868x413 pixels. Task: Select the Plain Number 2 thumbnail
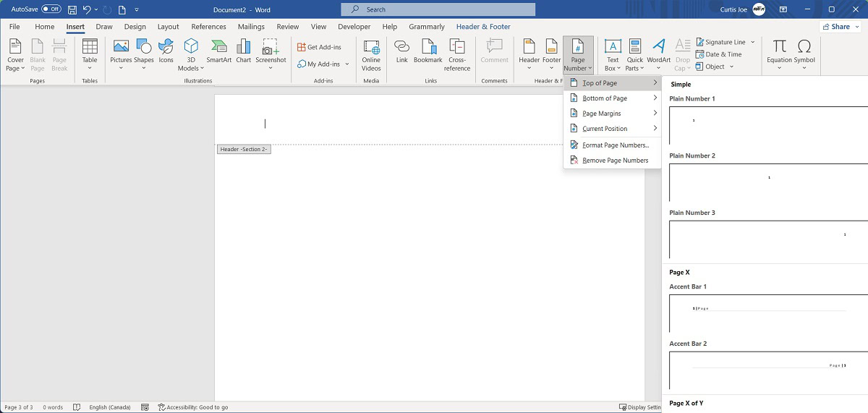pyautogui.click(x=768, y=182)
